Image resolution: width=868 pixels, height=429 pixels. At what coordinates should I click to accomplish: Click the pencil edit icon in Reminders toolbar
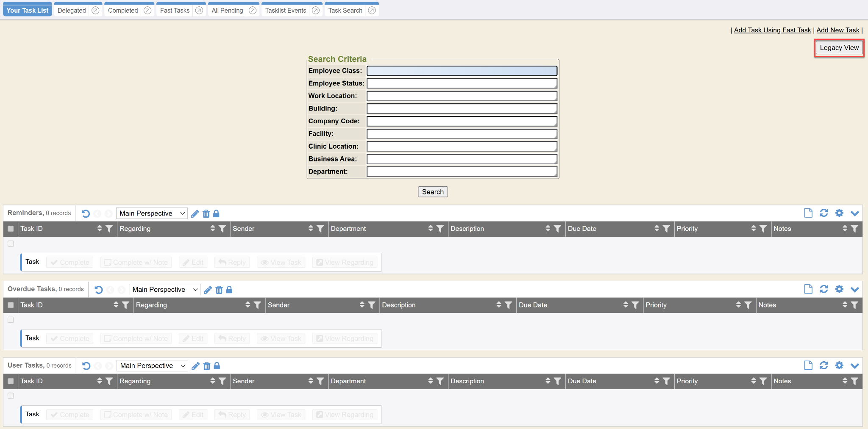point(195,214)
